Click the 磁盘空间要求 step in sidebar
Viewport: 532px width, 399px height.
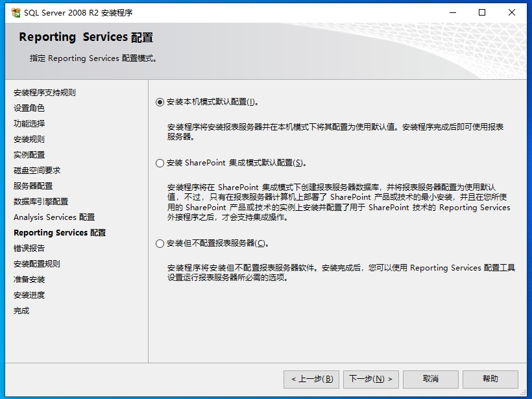[x=37, y=171]
